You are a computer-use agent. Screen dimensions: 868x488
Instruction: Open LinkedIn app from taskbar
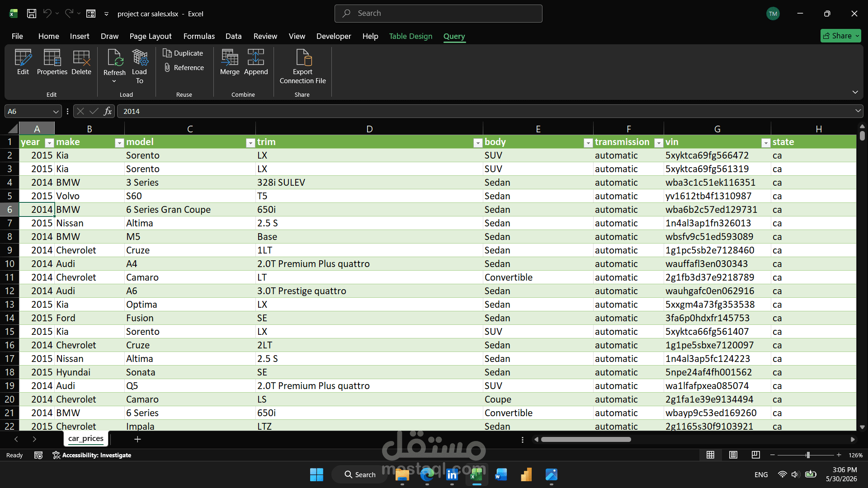(x=452, y=474)
